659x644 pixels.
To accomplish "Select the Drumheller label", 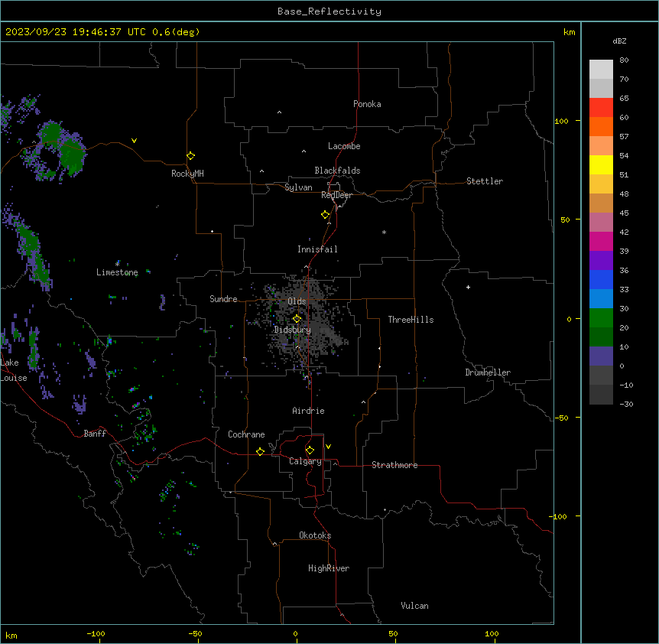I will click(x=488, y=372).
